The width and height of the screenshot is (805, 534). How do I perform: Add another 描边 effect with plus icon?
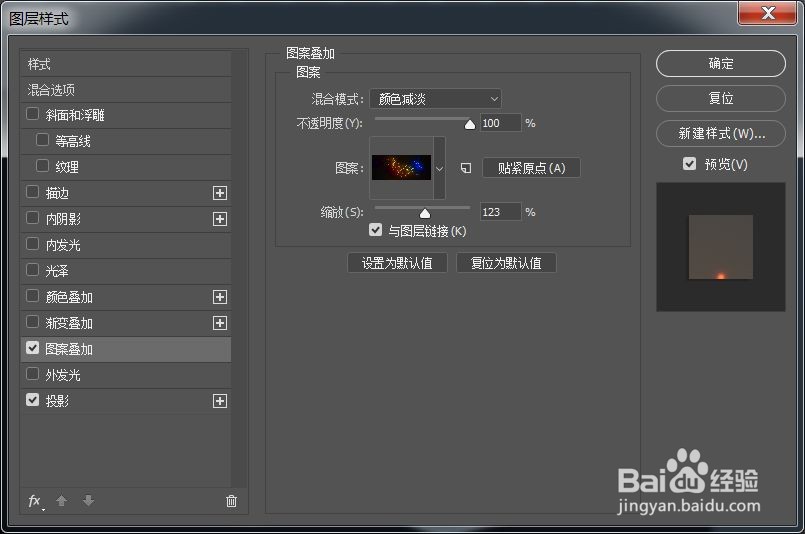point(220,193)
